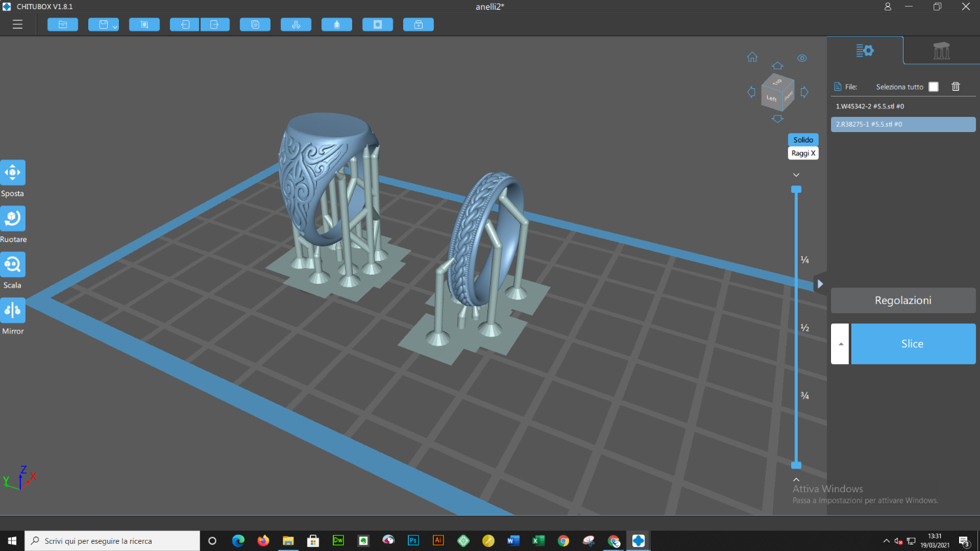Tick the Seleziona tutto checkbox

pos(934,87)
